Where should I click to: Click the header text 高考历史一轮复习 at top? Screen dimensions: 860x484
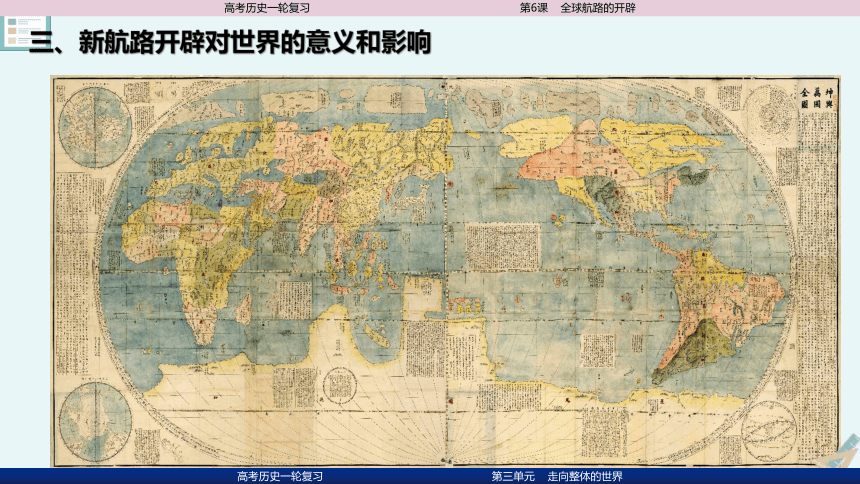point(267,8)
